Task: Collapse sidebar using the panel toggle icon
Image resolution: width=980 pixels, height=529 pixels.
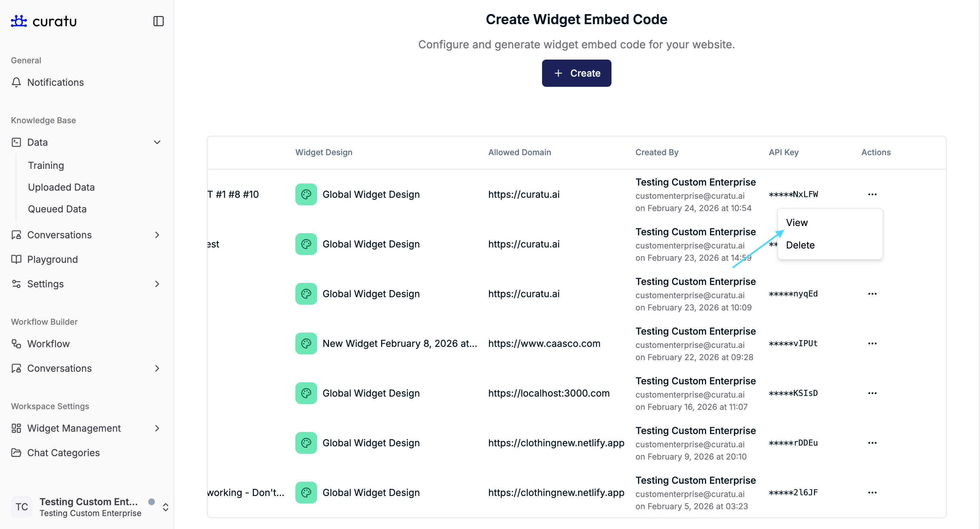Action: point(158,21)
